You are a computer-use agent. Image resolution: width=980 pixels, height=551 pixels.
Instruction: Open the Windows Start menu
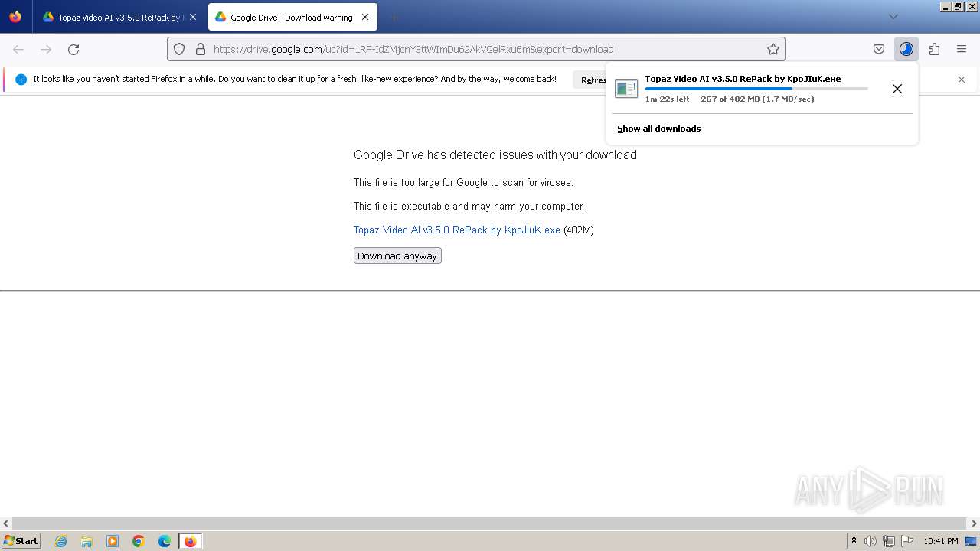click(x=21, y=541)
